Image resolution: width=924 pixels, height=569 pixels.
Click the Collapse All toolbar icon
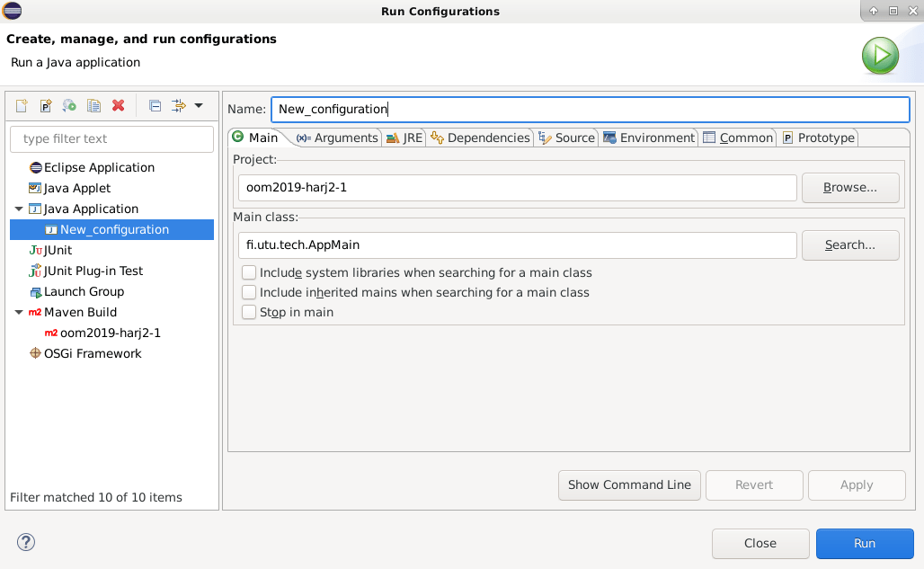[x=155, y=106]
